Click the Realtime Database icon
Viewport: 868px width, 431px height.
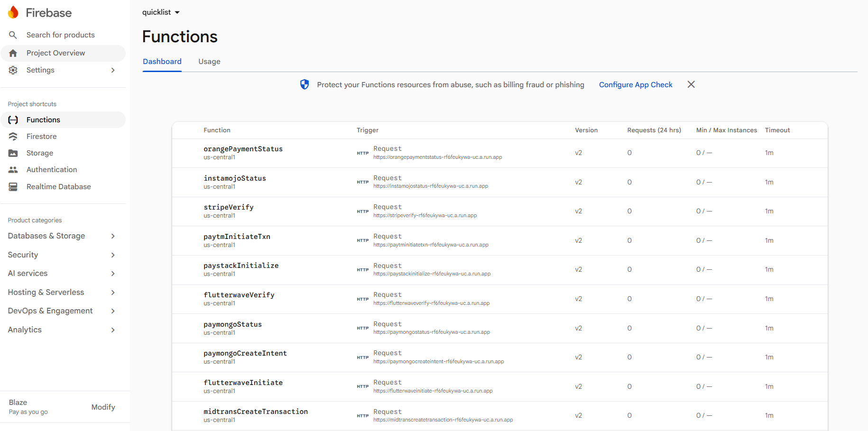pos(13,187)
